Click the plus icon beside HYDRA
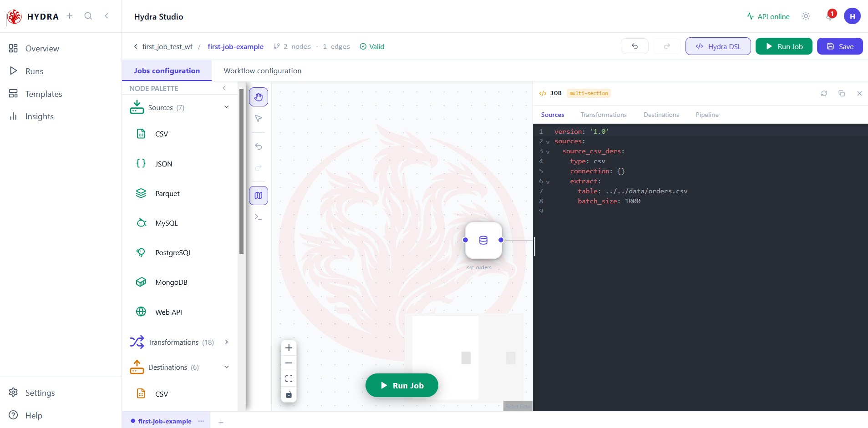The width and height of the screenshot is (868, 428). [70, 16]
